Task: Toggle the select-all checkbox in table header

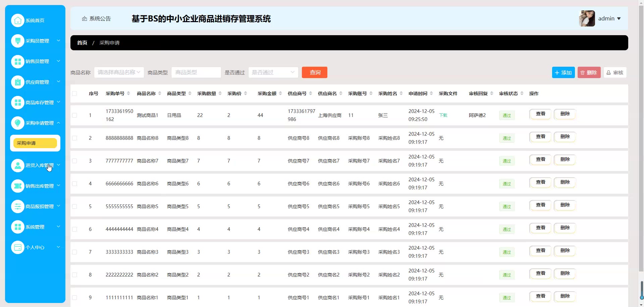Action: point(74,94)
